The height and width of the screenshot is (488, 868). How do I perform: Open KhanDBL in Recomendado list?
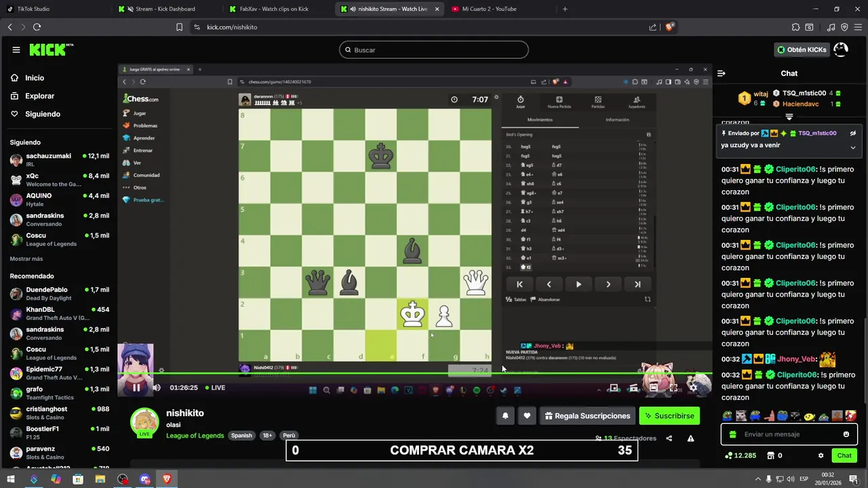60,314
